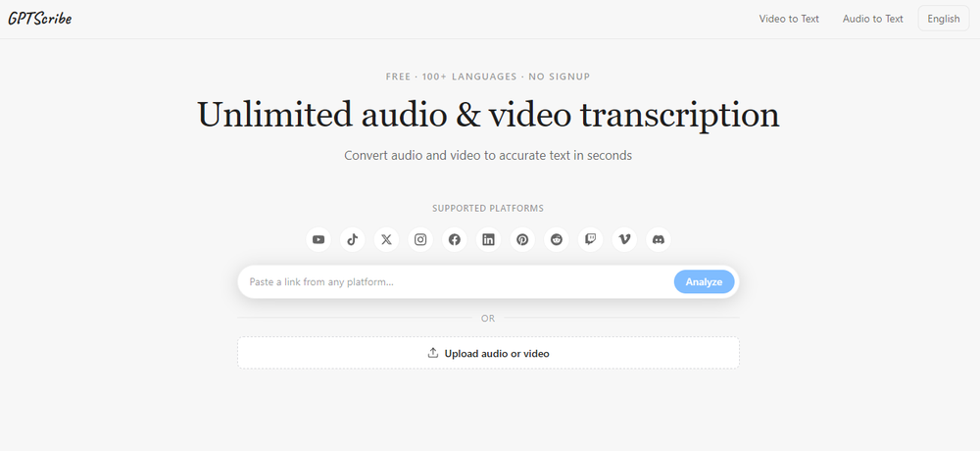Select the Vimeo platform icon

(x=624, y=239)
